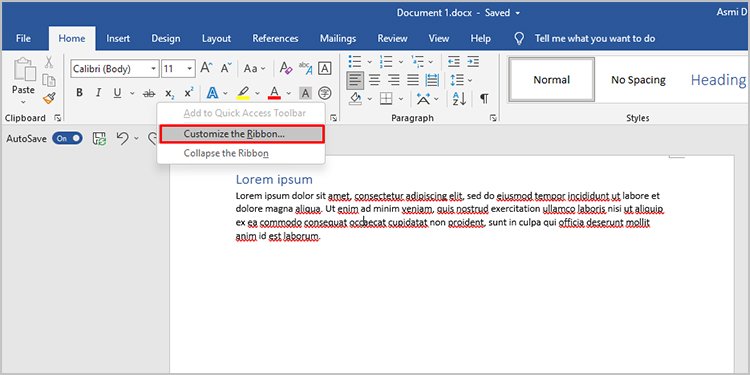Image resolution: width=750 pixels, height=375 pixels.
Task: Open the font name dropdown
Action: click(154, 69)
